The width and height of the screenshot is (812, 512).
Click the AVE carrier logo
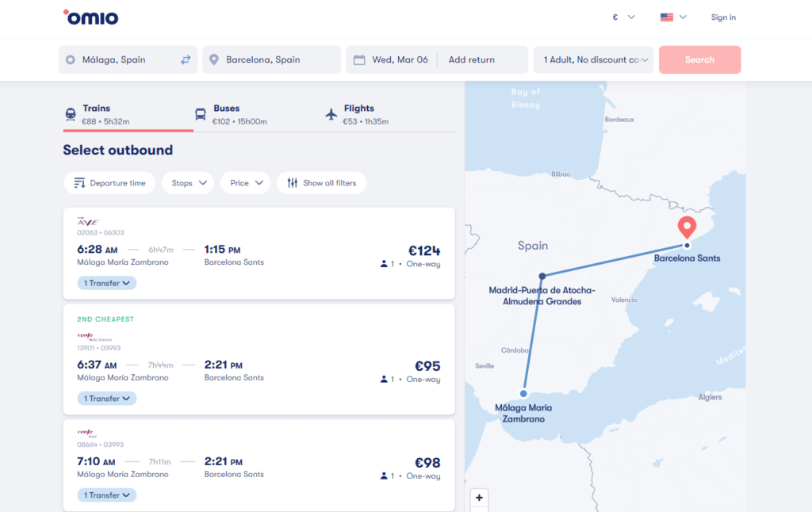pyautogui.click(x=87, y=222)
